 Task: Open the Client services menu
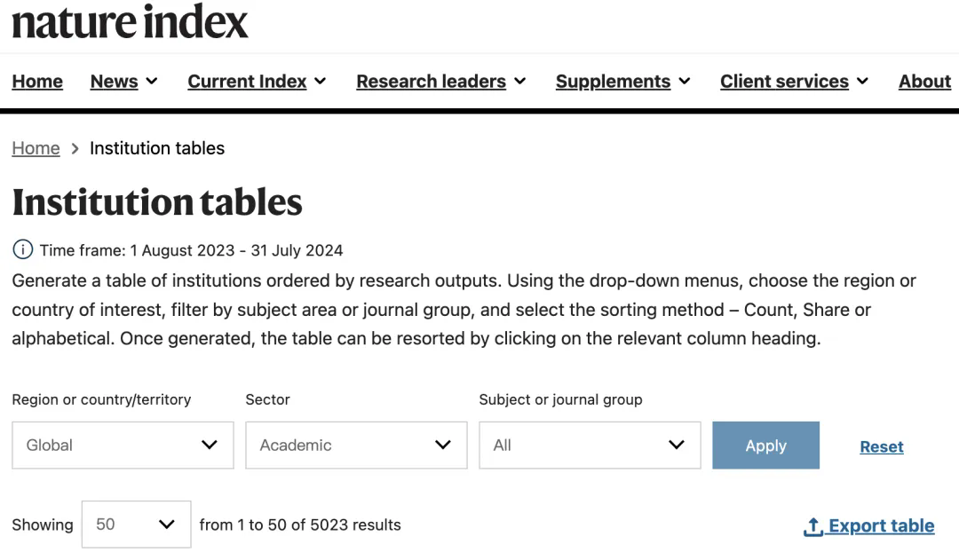click(x=794, y=82)
